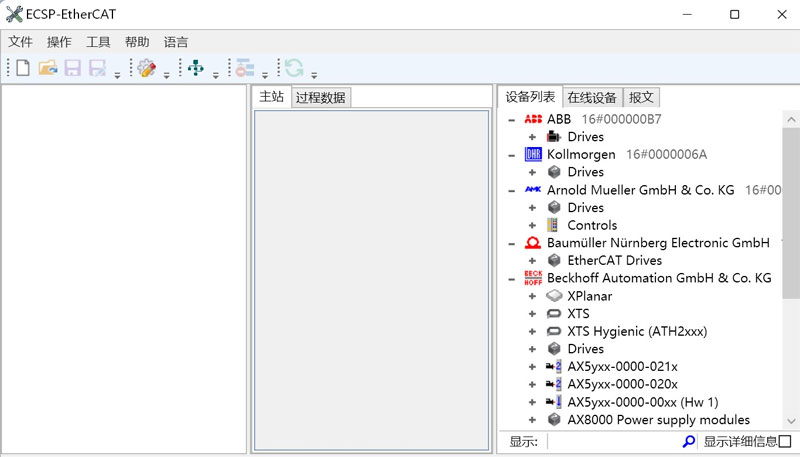Collapse the Arnold Mueller GmbH node
Screen dimensions: 800x457
coord(512,190)
